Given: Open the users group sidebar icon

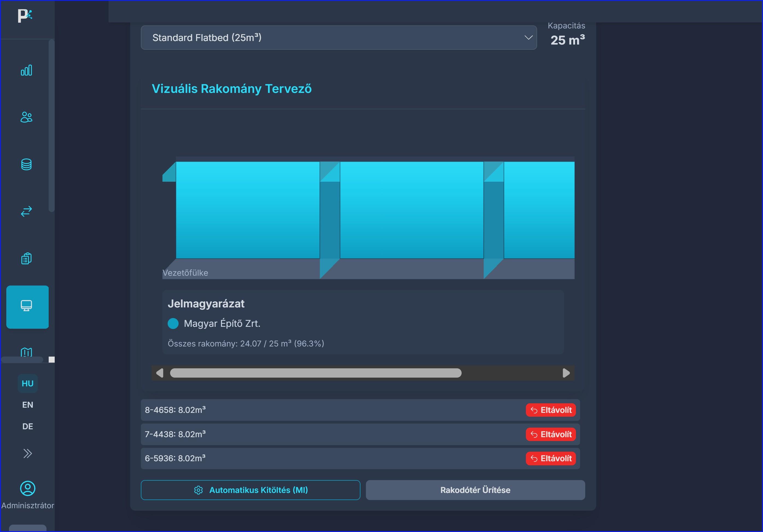Looking at the screenshot, I should click(x=27, y=117).
